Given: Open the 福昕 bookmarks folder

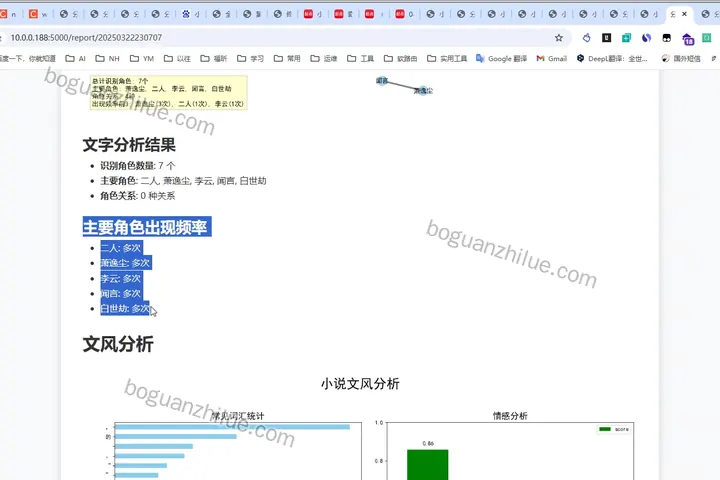Looking at the screenshot, I should point(214,58).
